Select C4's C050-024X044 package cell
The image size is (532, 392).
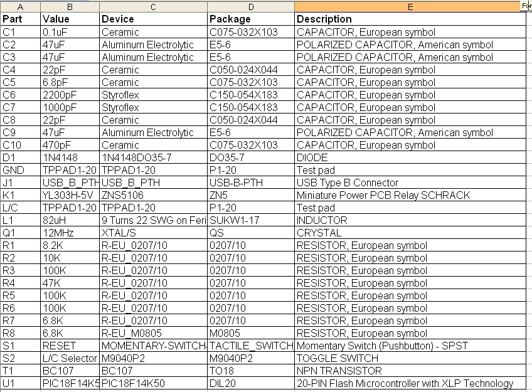click(x=251, y=70)
